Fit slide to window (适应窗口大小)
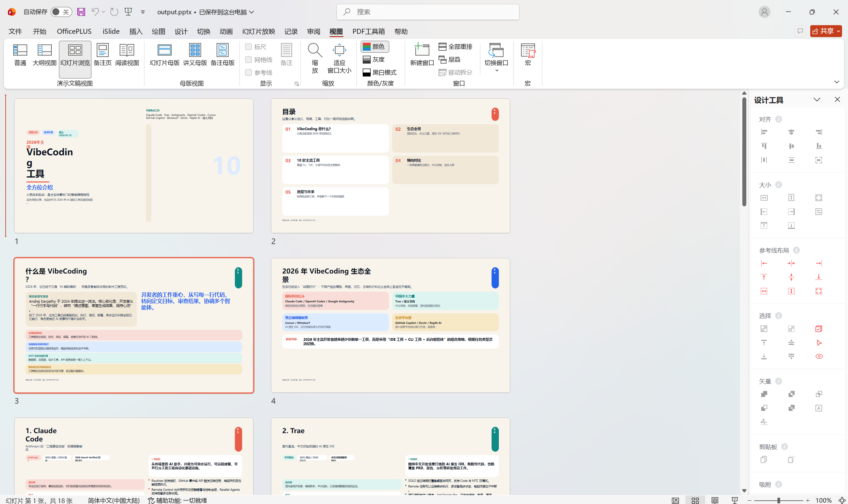The height and width of the screenshot is (504, 848). (x=339, y=58)
